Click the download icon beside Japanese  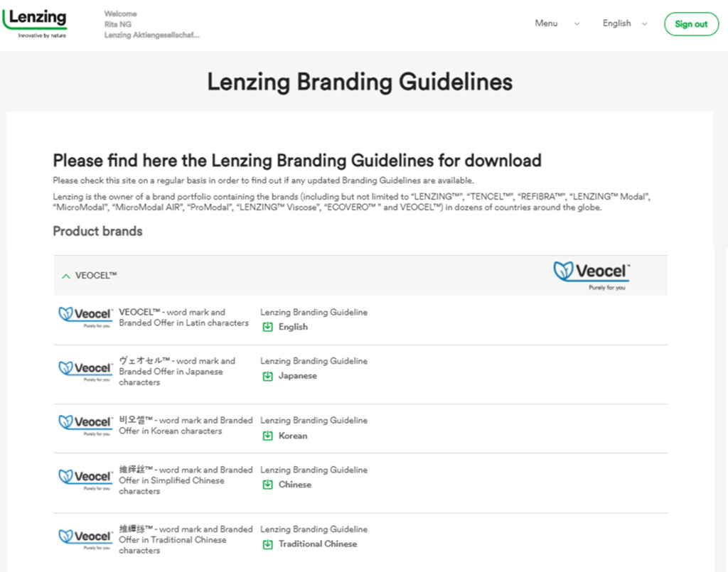tap(267, 376)
